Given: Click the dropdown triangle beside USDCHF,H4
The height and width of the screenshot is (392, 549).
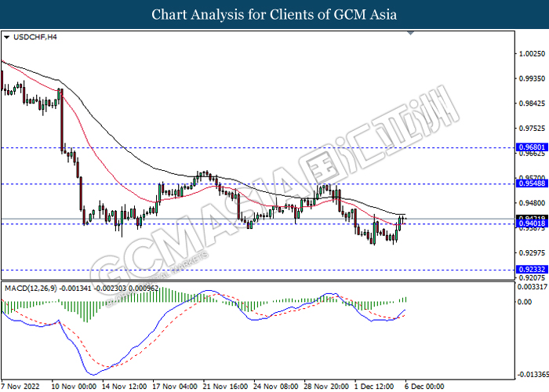Looking at the screenshot, I should pos(6,37).
